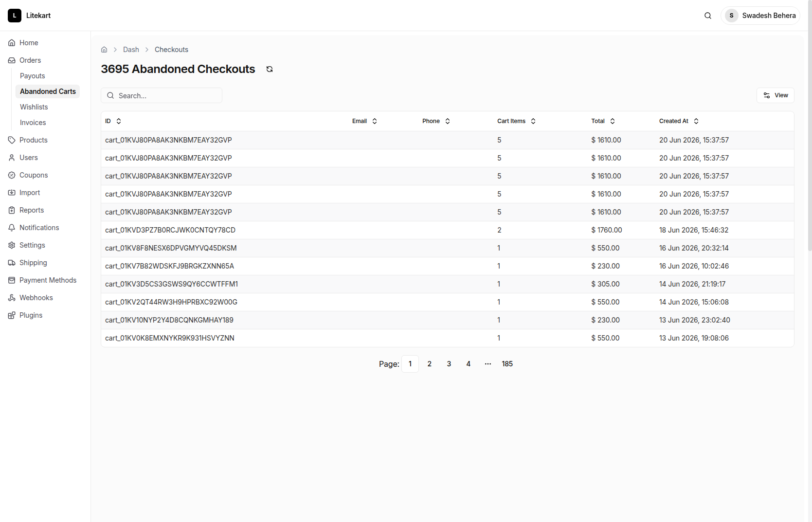Click the Checkouts breadcrumb

coord(171,50)
